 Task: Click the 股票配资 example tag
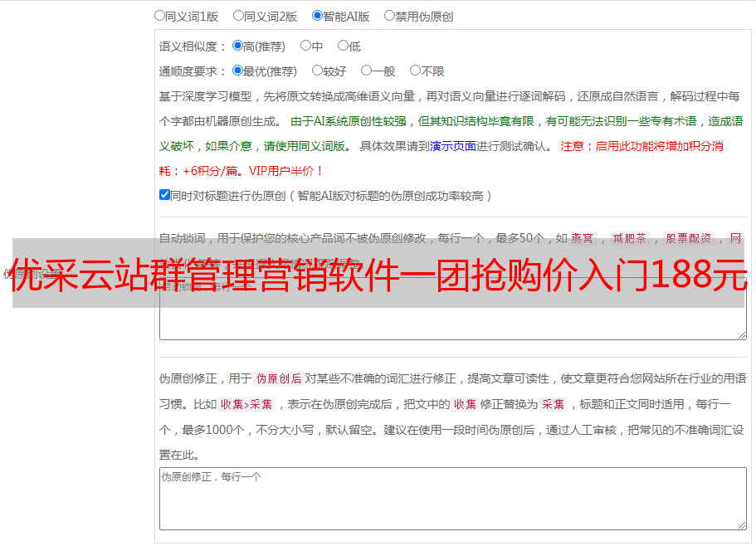click(x=689, y=238)
